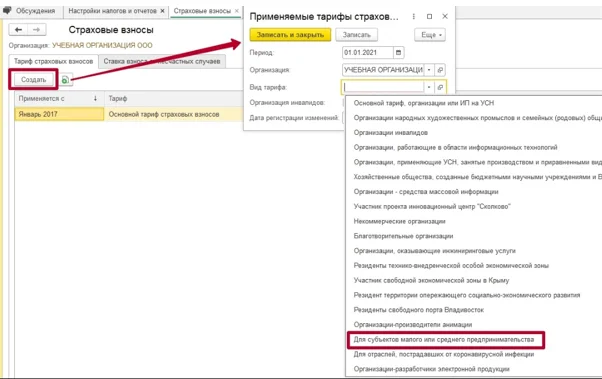Switch to Ставка взноса от несчастных случаев tab
The image size is (602, 379).
click(162, 61)
